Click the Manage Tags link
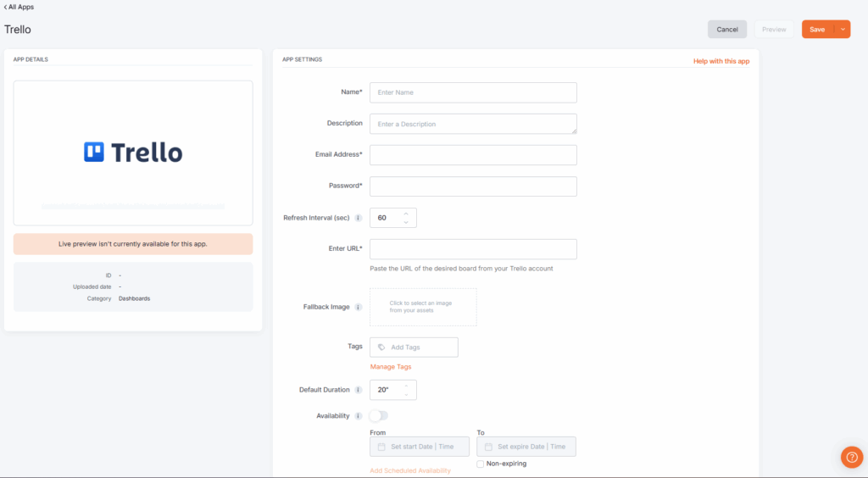This screenshot has width=868, height=478. pyautogui.click(x=391, y=367)
